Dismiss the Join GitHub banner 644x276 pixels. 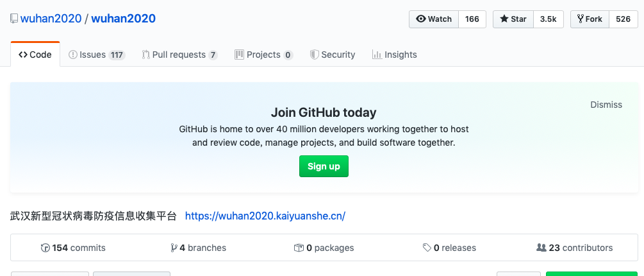pos(606,105)
